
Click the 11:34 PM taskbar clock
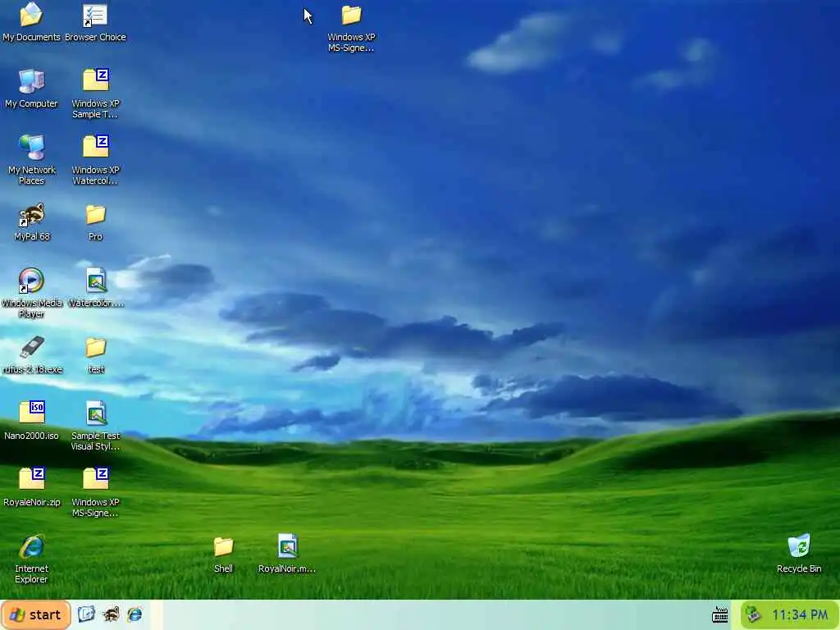(800, 615)
